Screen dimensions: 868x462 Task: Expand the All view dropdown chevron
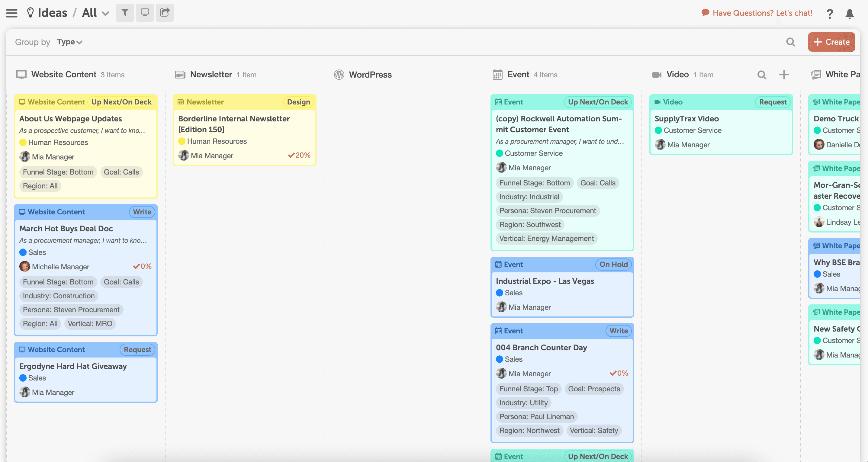[105, 14]
